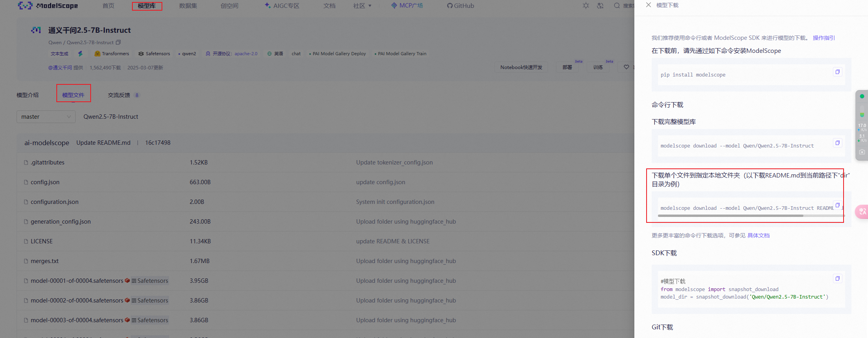868x338 pixels.
Task: Copy the pip install modelscope command
Action: coord(838,72)
